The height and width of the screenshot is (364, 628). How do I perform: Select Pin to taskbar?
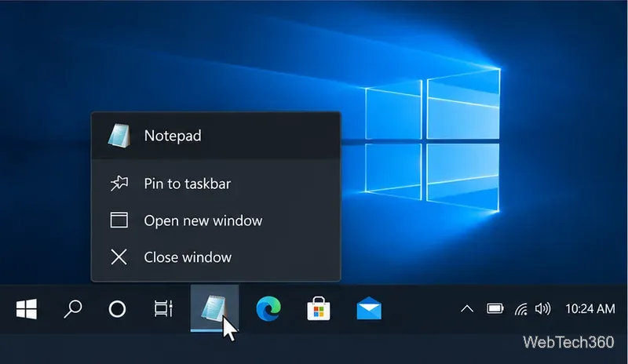pyautogui.click(x=217, y=184)
